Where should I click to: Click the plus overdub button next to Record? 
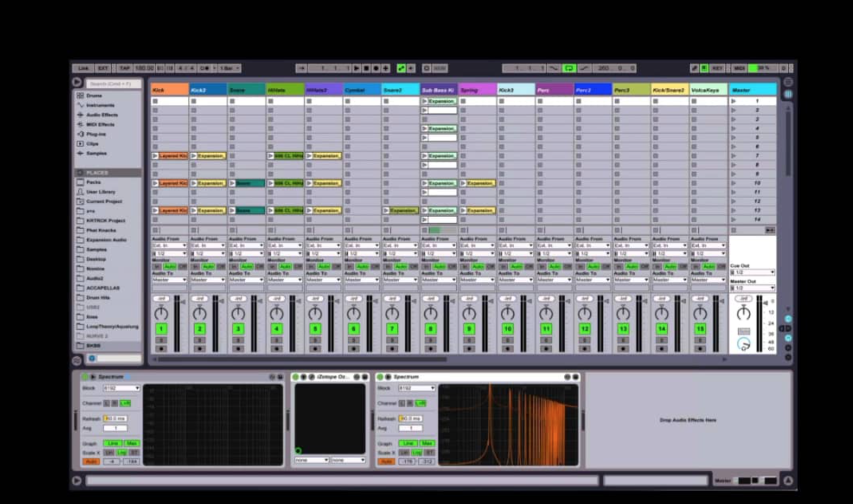point(386,68)
